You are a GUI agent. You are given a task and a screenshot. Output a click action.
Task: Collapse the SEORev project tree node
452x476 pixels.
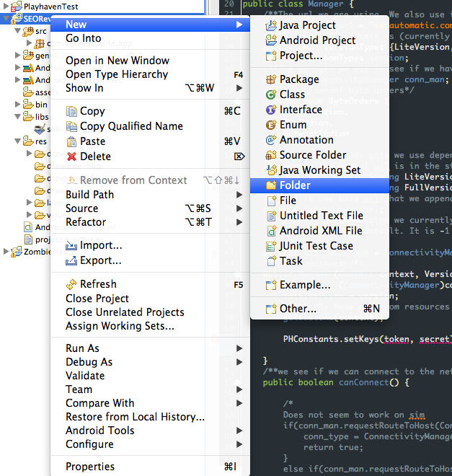pyautogui.click(x=6, y=19)
